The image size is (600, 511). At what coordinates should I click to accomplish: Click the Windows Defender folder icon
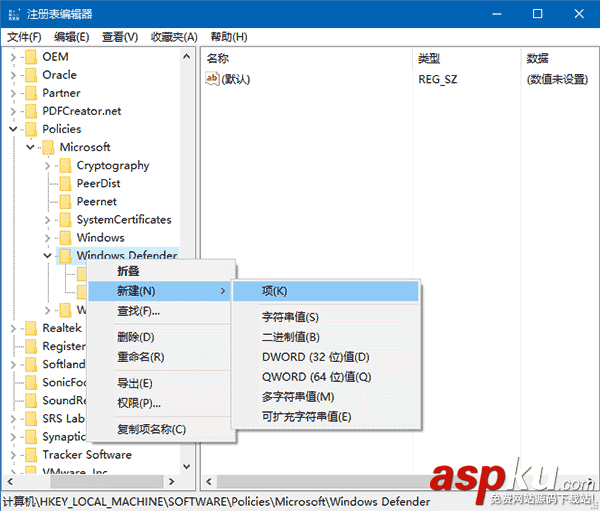(65, 256)
